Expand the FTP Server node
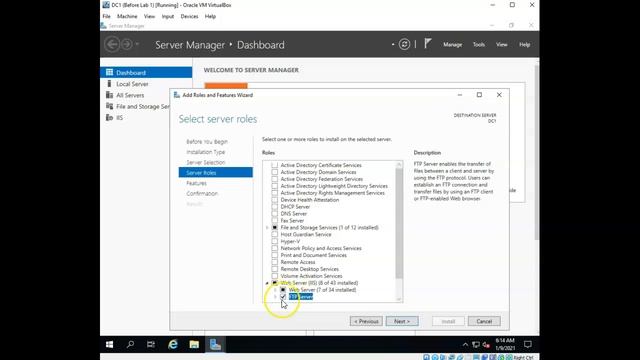 (x=275, y=297)
